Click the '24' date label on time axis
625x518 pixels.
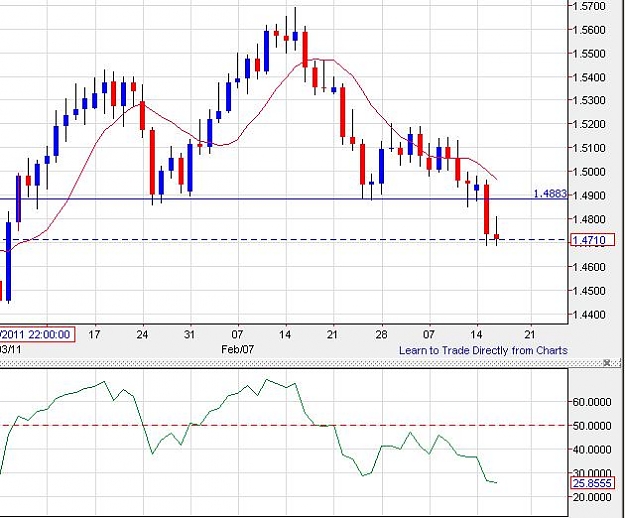[x=142, y=334]
